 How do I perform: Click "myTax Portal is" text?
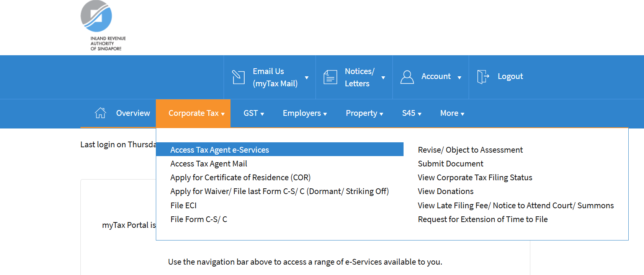[129, 225]
